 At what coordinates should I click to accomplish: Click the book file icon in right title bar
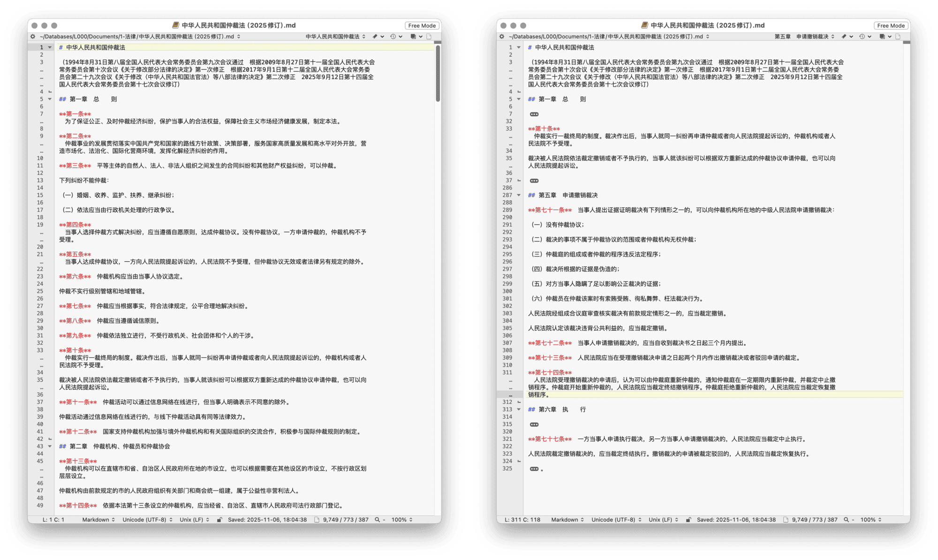[645, 25]
